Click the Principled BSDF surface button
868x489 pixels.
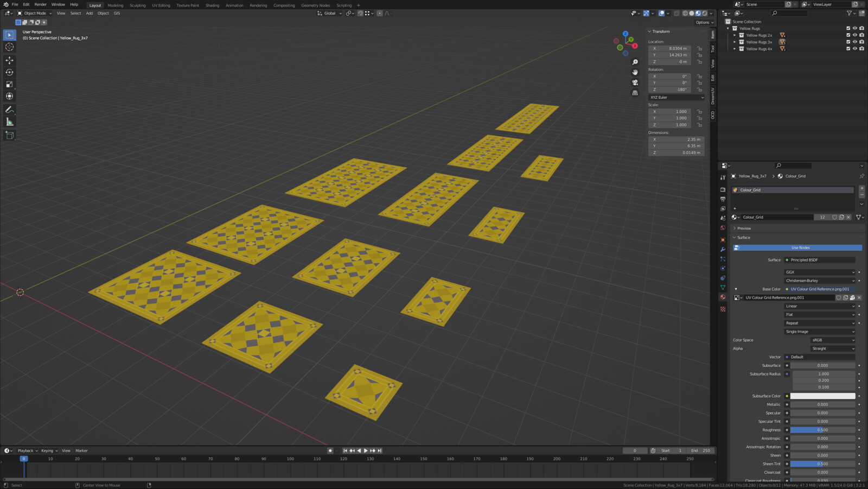coord(820,260)
